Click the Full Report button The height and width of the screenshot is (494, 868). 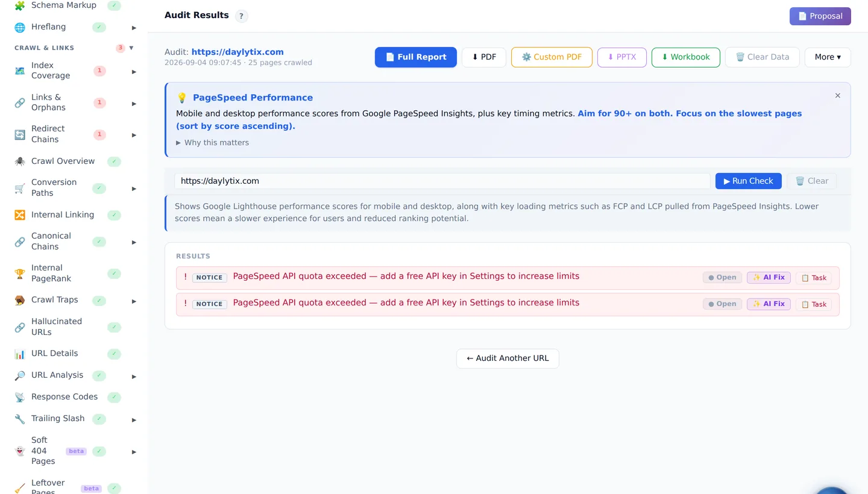pos(416,57)
